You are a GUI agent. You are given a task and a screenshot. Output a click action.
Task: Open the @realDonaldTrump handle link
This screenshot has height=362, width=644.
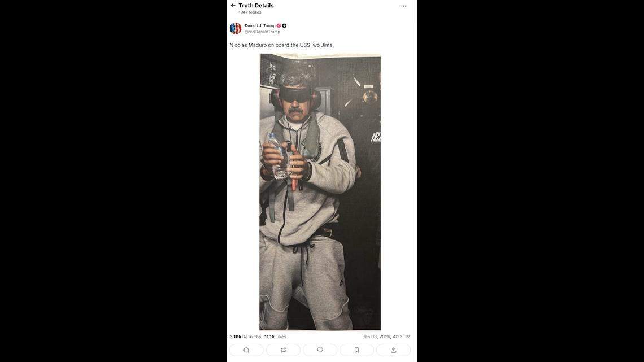click(263, 32)
